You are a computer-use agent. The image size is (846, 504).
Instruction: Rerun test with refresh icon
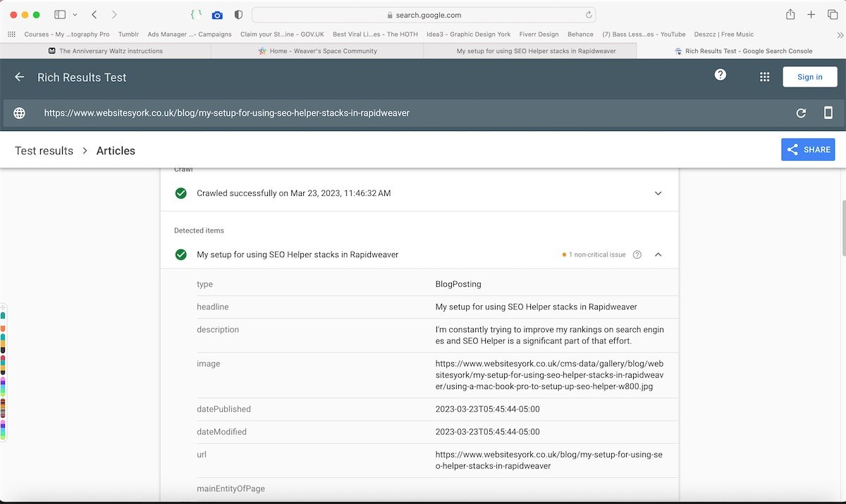(801, 113)
